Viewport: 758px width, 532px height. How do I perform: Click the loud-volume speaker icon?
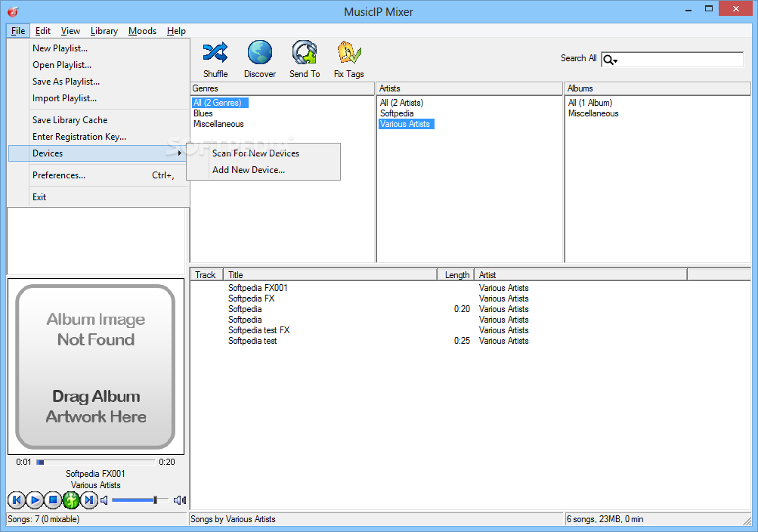(x=180, y=500)
